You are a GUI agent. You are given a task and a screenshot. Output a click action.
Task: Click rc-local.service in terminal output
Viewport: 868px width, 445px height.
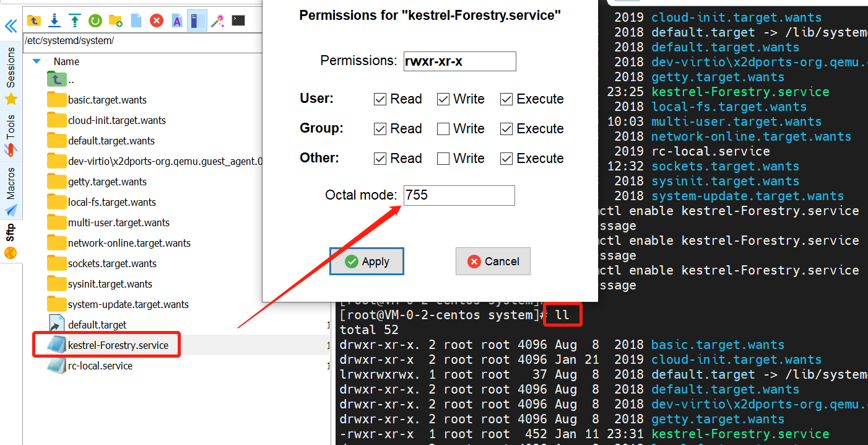[711, 151]
